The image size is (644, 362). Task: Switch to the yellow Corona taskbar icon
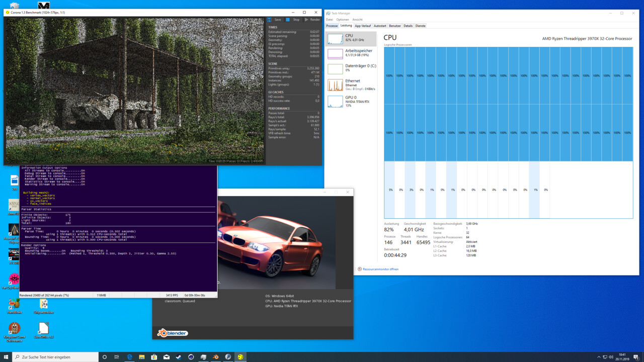tap(240, 357)
